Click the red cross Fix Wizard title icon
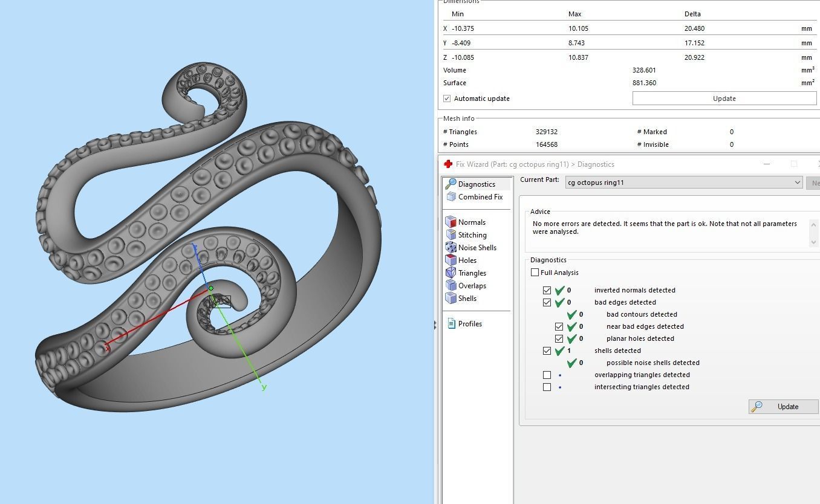The width and height of the screenshot is (820, 504). click(448, 164)
